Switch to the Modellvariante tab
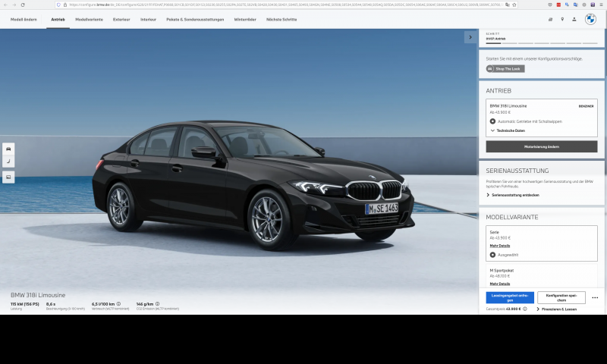Viewport: 607px width, 364px height. pos(89,20)
